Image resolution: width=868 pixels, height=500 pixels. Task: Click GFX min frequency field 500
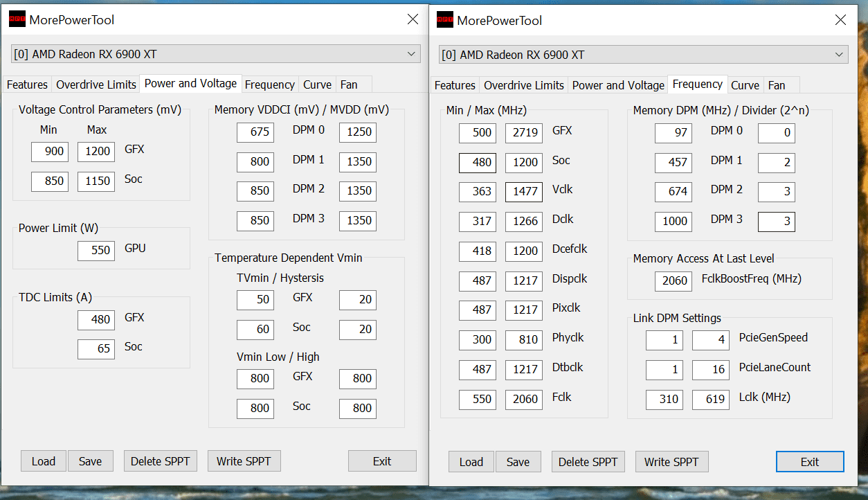pyautogui.click(x=478, y=133)
